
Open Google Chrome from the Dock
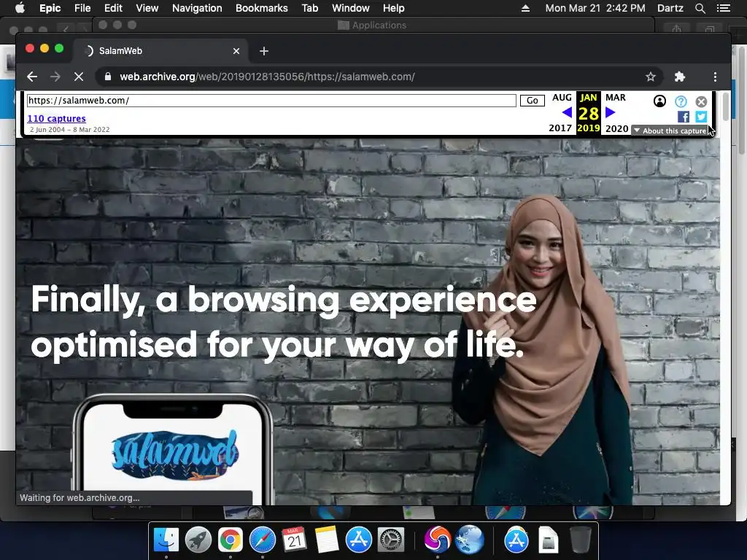point(230,540)
